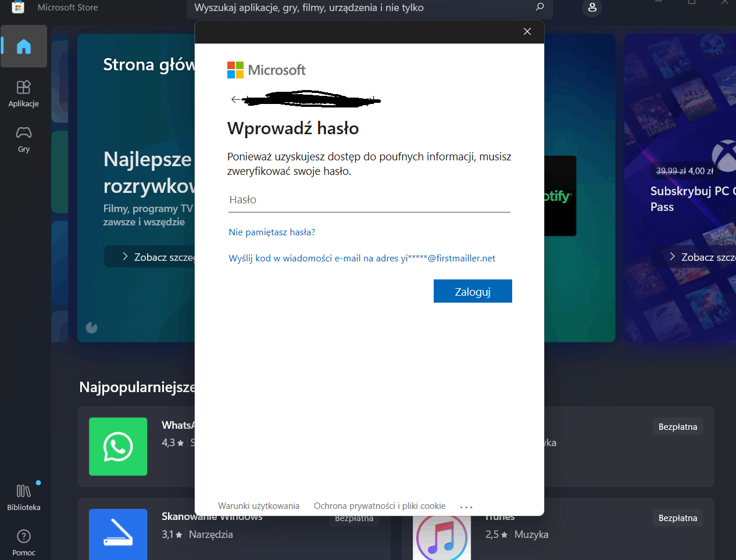Click the Microsoft logo in the dialog
The height and width of the screenshot is (560, 736).
click(266, 70)
